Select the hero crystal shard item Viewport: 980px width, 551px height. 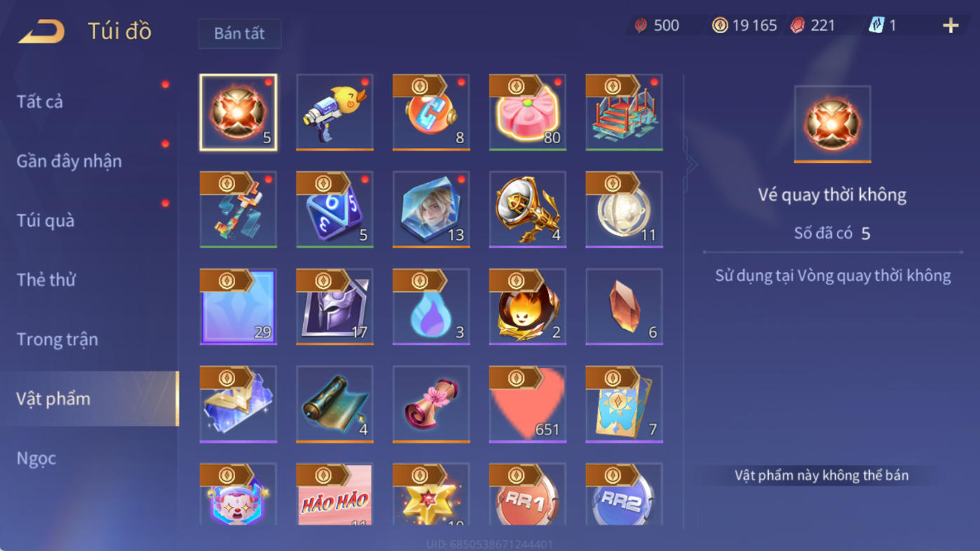[431, 209]
